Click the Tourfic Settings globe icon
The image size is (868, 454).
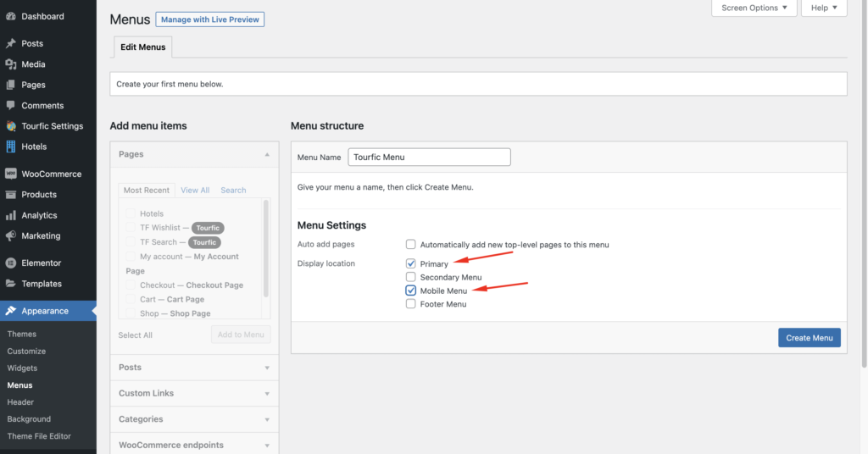coord(10,126)
